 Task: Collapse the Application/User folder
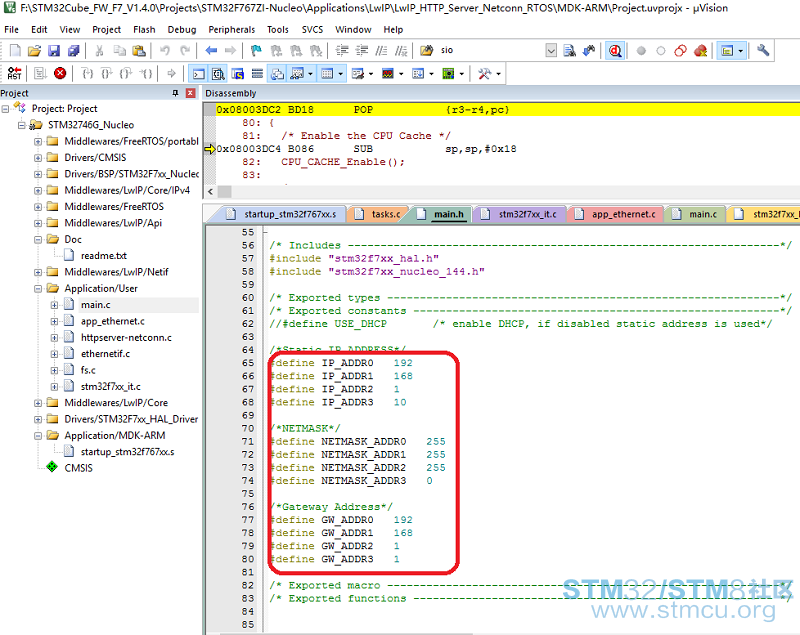tap(38, 288)
